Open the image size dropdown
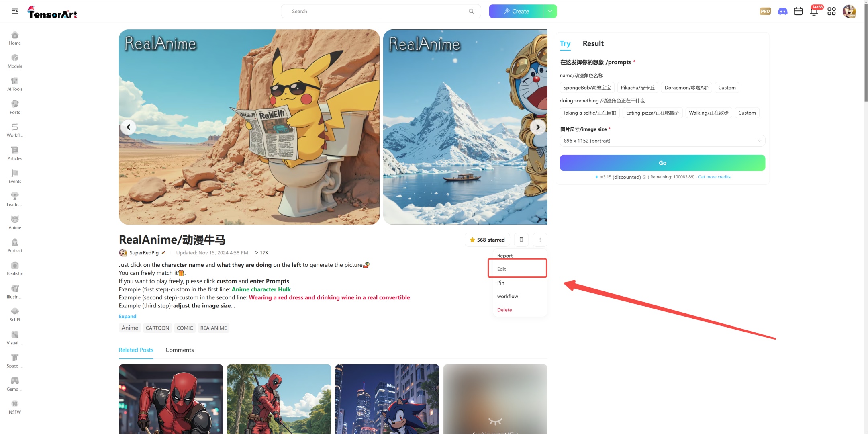The image size is (868, 434). click(x=662, y=141)
